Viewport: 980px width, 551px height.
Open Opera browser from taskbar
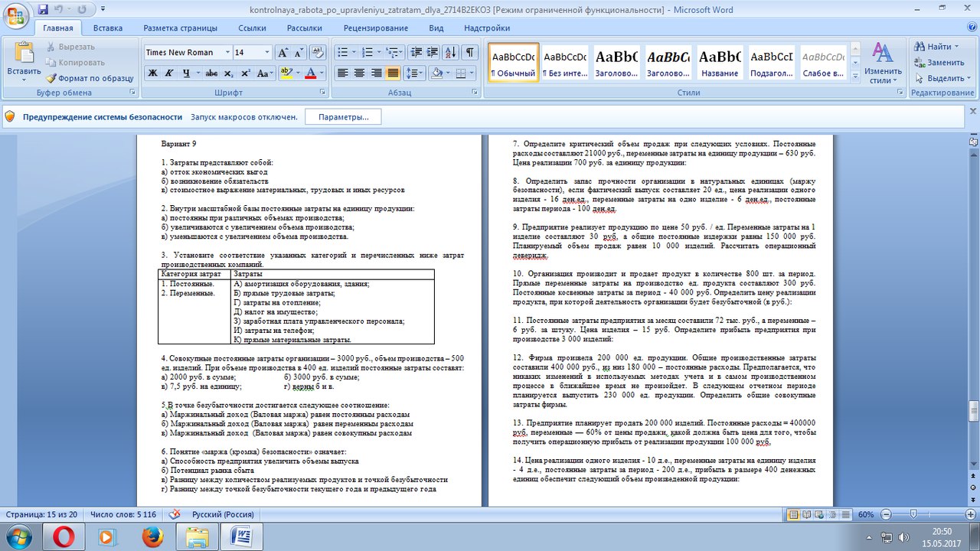[x=64, y=535]
